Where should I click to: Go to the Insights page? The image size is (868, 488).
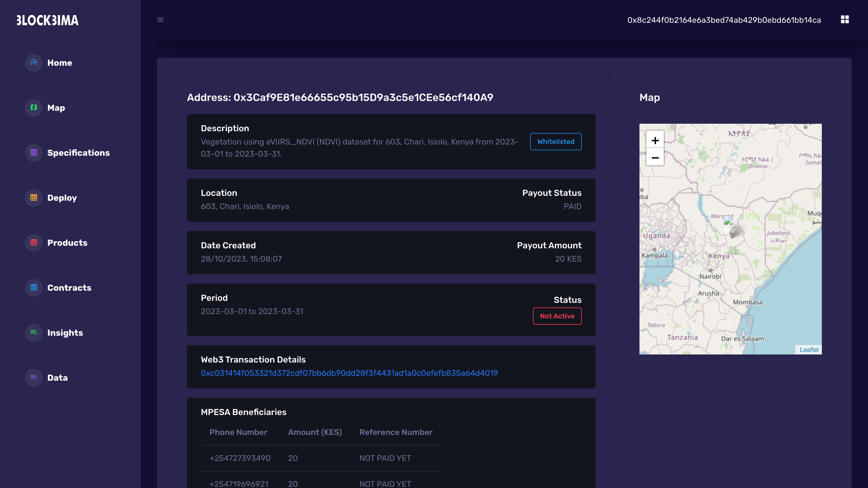[65, 333]
